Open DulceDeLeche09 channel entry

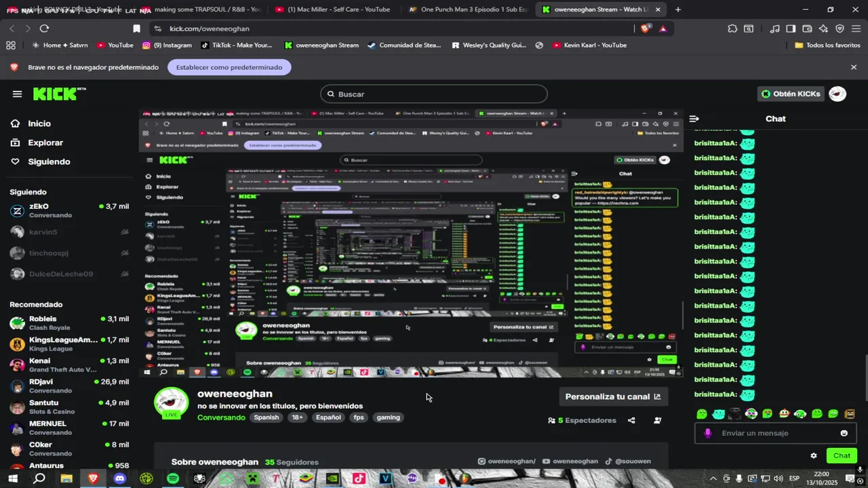(69, 274)
